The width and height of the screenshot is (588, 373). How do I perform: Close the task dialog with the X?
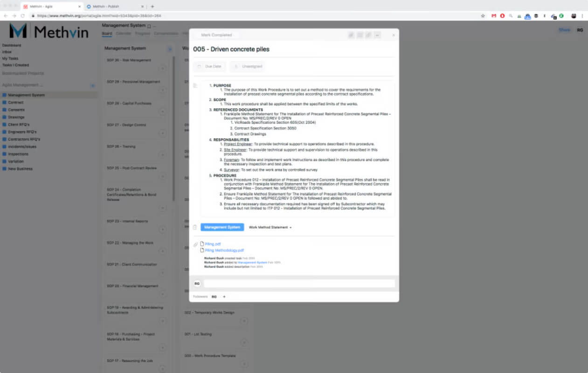coord(393,35)
